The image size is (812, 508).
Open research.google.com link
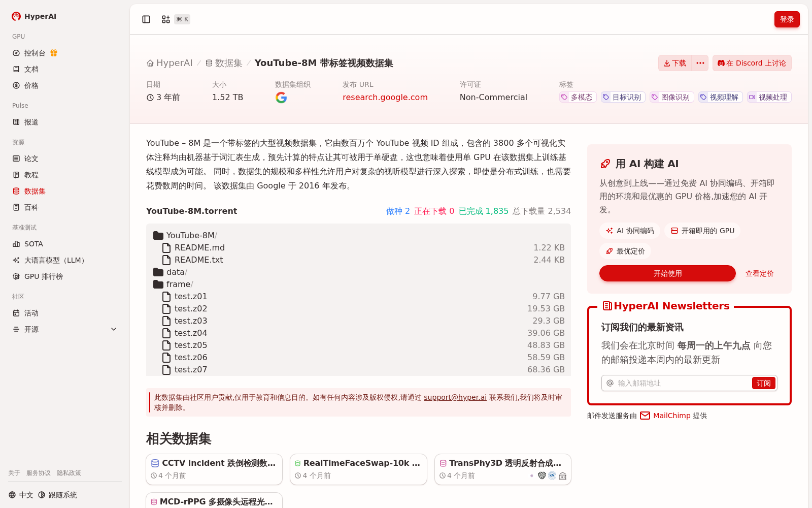point(385,97)
